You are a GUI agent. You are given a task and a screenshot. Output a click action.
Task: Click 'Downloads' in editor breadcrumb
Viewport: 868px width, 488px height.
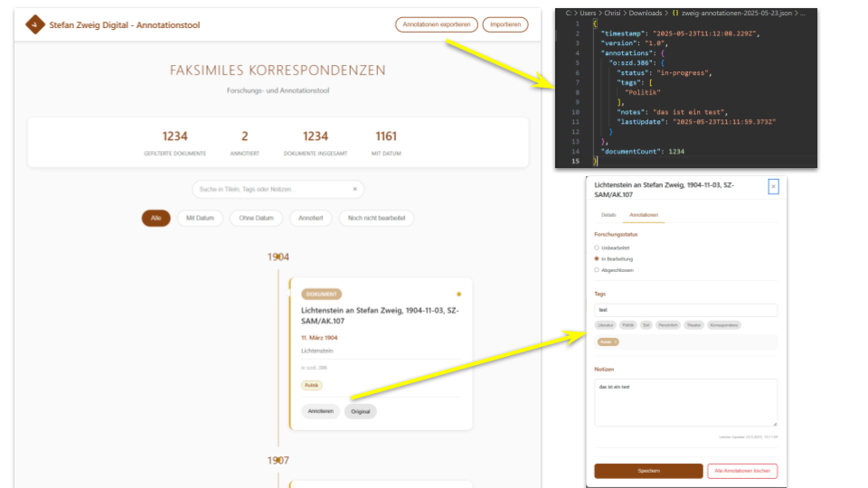(645, 13)
